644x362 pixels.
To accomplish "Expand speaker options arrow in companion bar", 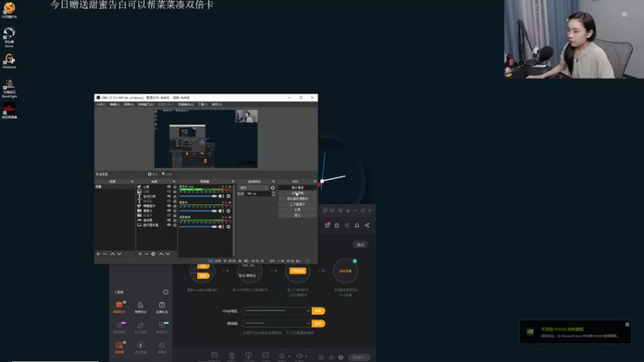I will [x=306, y=356].
